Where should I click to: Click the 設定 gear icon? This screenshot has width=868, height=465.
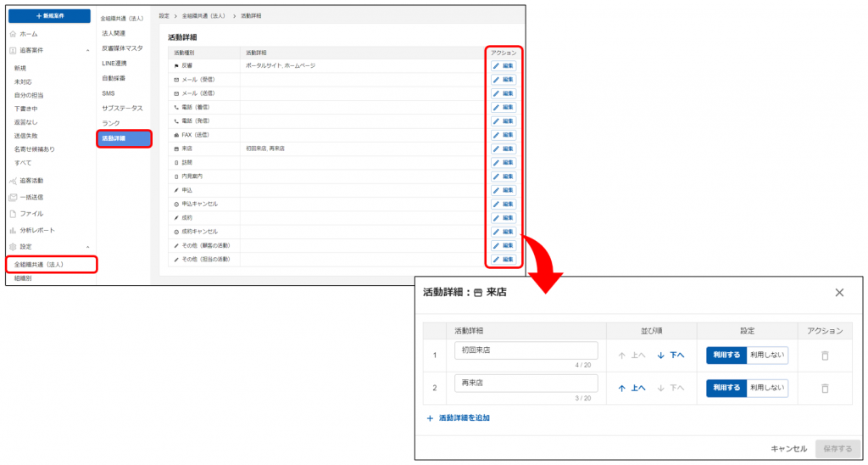(13, 247)
